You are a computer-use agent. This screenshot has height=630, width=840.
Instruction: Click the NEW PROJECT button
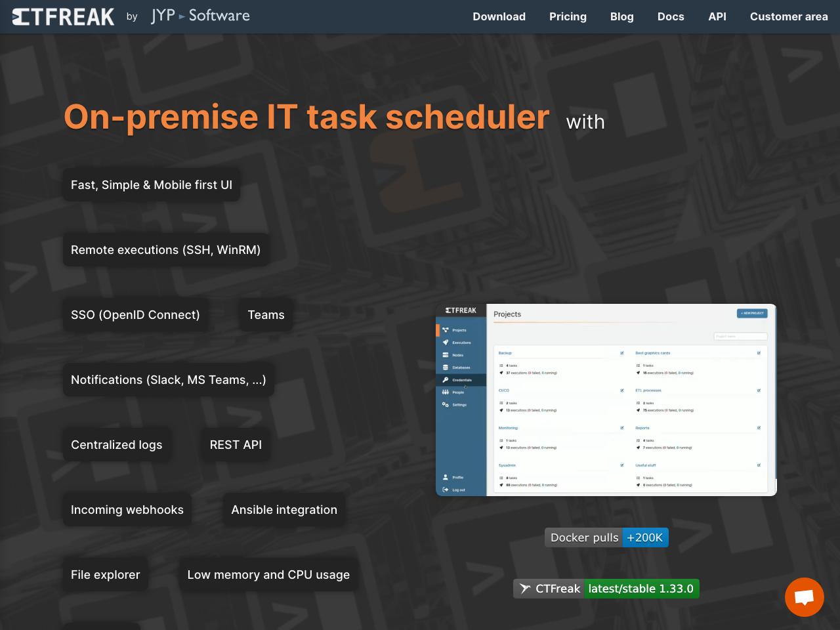751,313
